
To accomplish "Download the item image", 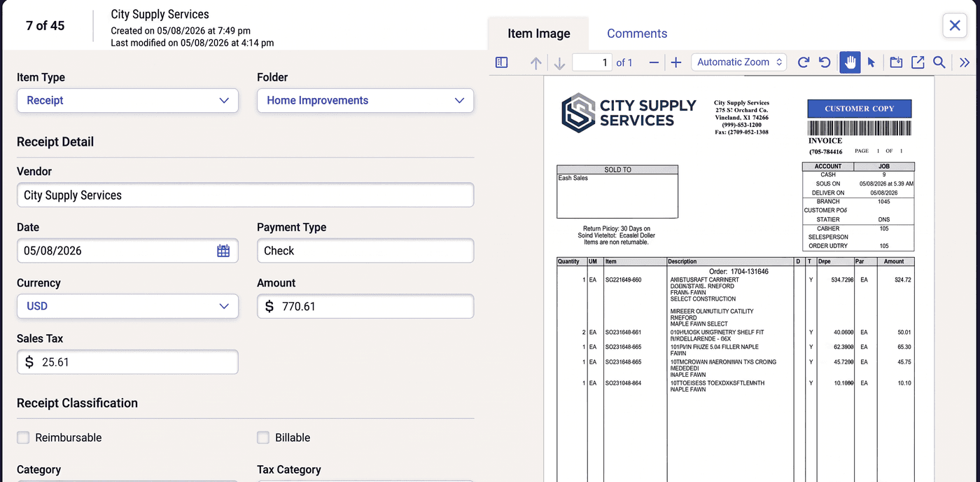I will (x=896, y=62).
